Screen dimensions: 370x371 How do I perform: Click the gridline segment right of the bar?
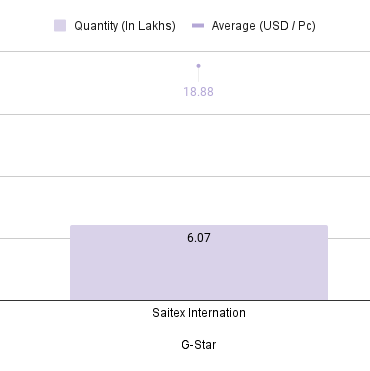click(x=349, y=238)
